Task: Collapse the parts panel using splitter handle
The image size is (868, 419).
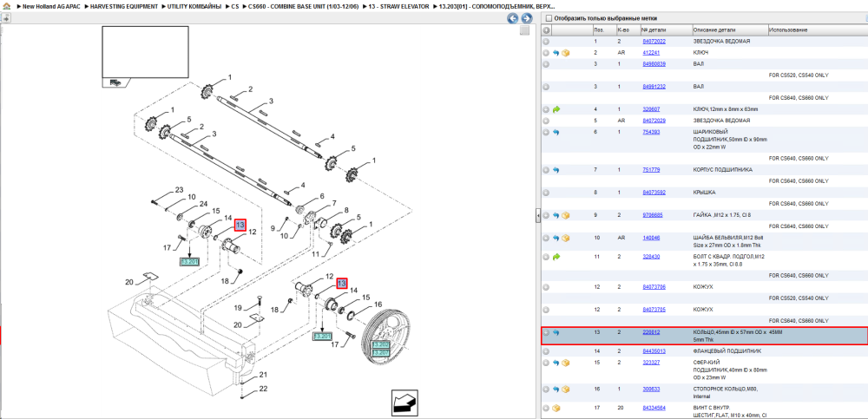Action: pyautogui.click(x=537, y=216)
